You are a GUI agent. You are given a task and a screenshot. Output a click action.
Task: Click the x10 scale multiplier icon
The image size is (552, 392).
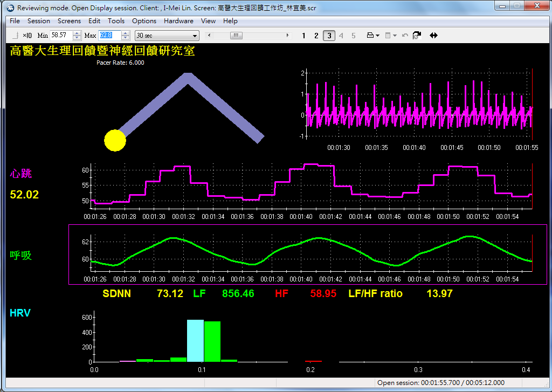point(27,36)
